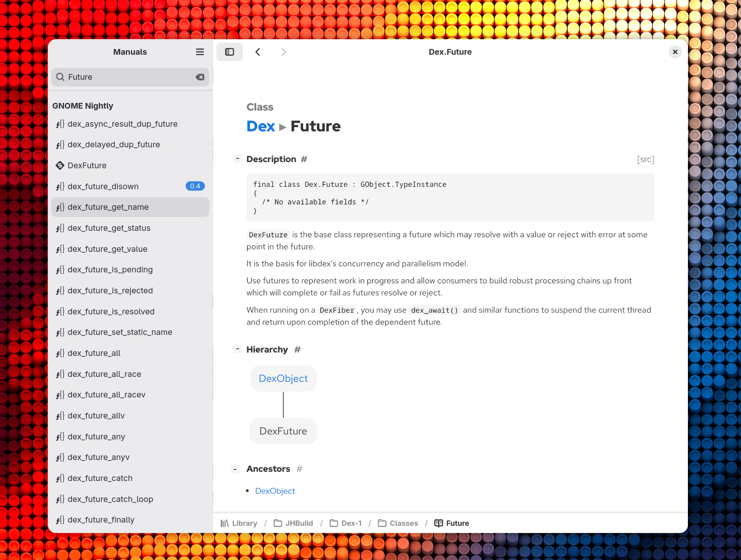Collapse the Ancestors section
Screen dimensions: 741x560
(235, 469)
